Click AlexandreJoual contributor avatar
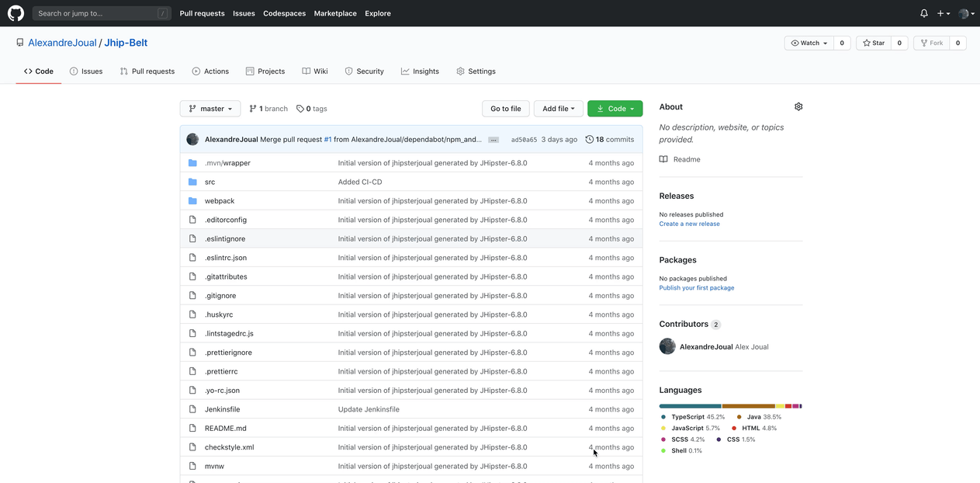This screenshot has width=980, height=483. [x=667, y=346]
